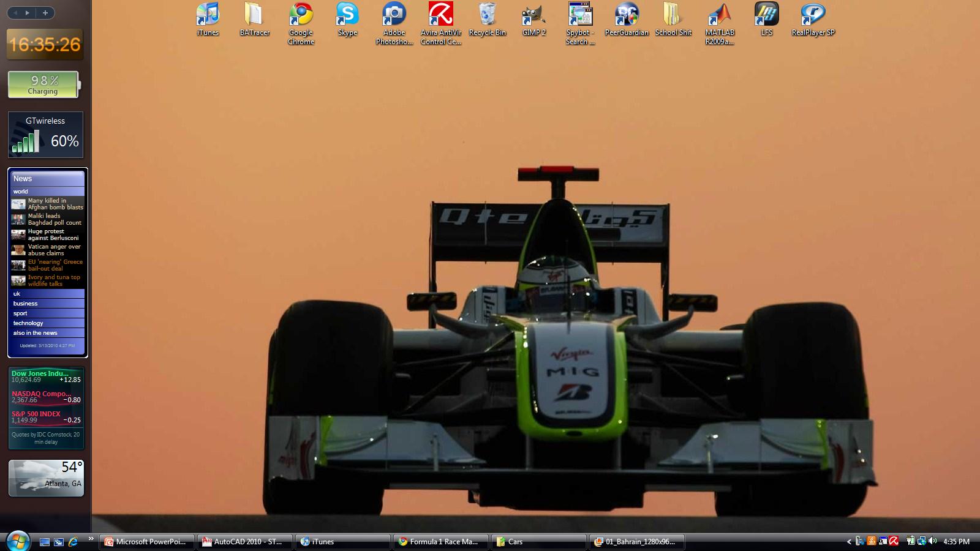
Task: Expand the business news category
Action: [x=48, y=304]
